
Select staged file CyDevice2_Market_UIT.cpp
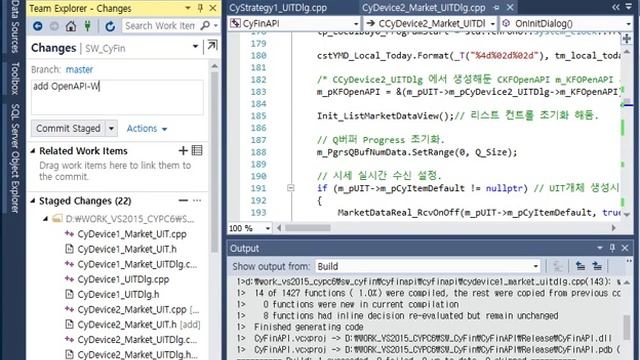132,309
